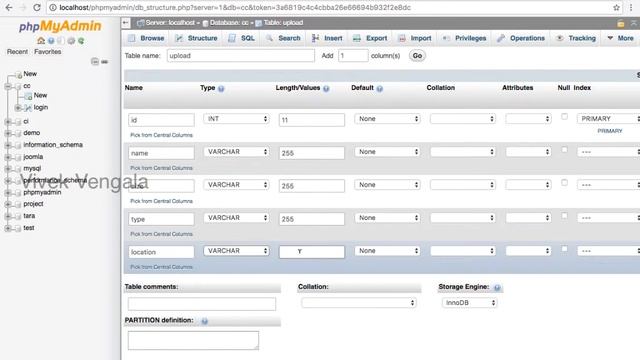
Task: Click the New table icon under cc
Action: (28, 96)
